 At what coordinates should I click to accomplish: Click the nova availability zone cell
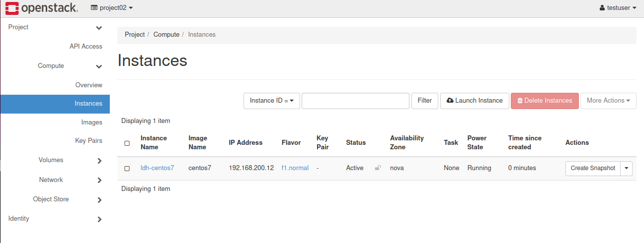(397, 168)
